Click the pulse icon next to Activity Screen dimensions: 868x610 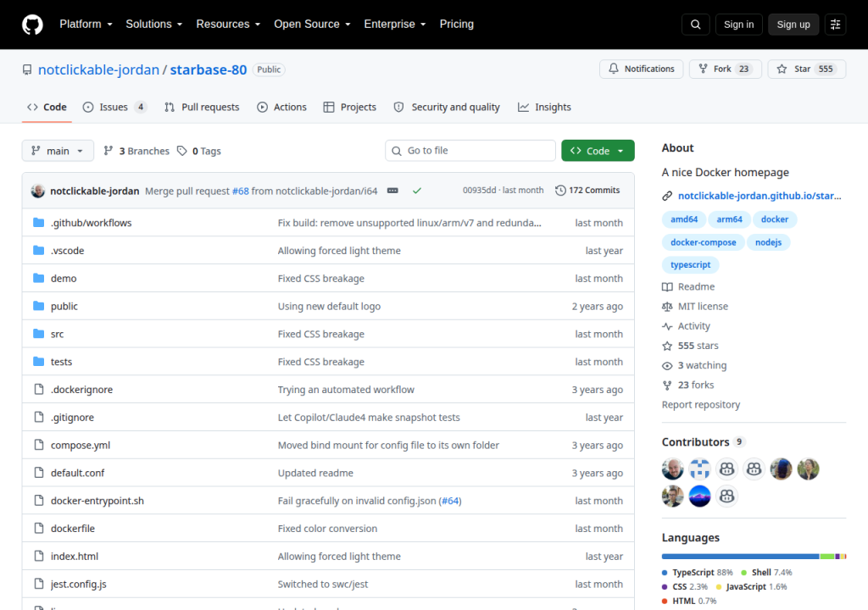667,326
